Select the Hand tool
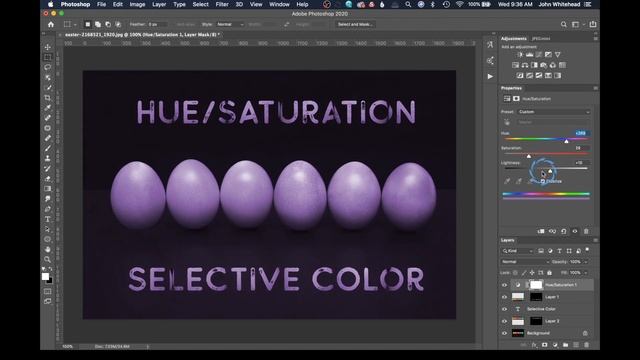 click(48, 249)
